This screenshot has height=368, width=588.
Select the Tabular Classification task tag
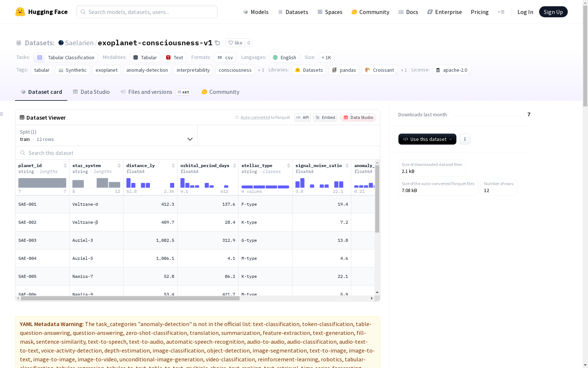click(x=65, y=57)
